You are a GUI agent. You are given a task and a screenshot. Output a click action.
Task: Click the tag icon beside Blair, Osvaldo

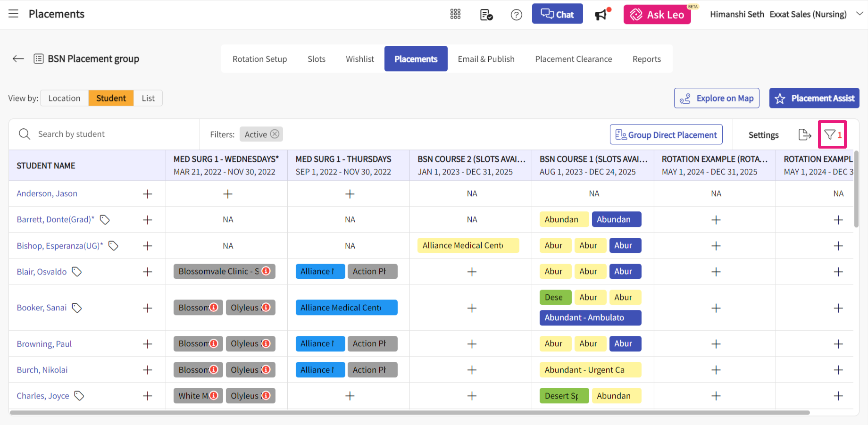(77, 272)
